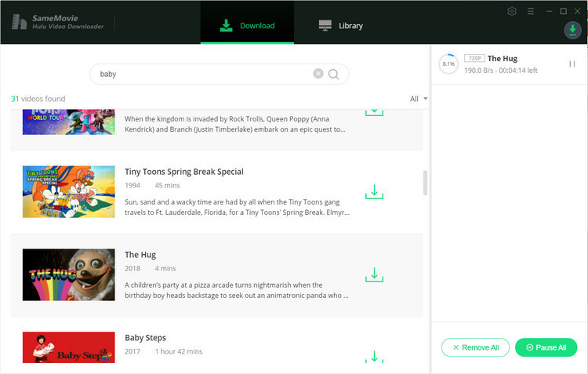Viewport: 588px width, 374px height.
Task: Click '190.0 B/s - 00:04:14 left' status
Action: (501, 70)
